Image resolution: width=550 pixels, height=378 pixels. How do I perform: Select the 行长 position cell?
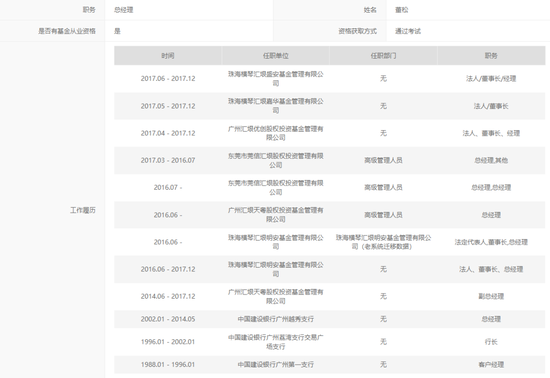click(491, 342)
